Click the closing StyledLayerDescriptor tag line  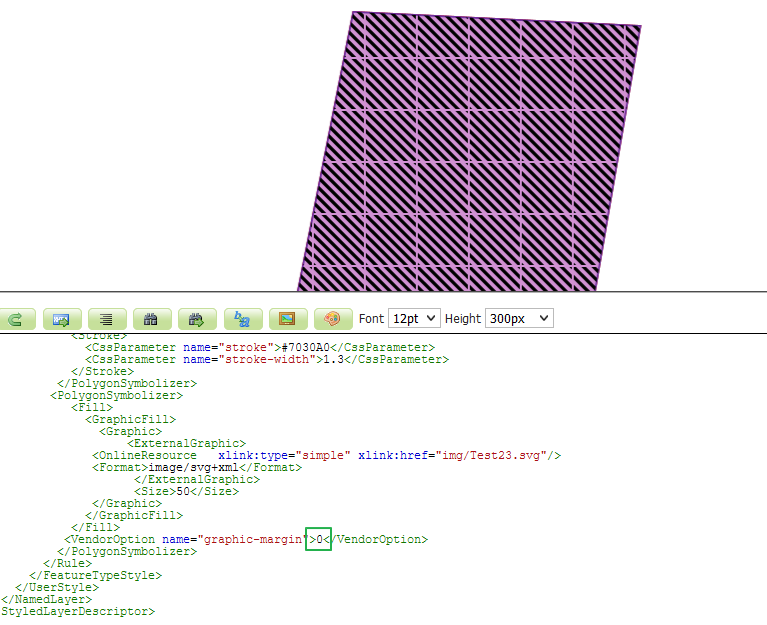coord(78,611)
